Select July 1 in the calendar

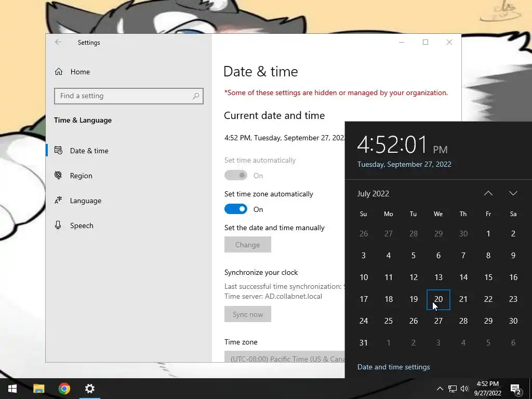(488, 234)
